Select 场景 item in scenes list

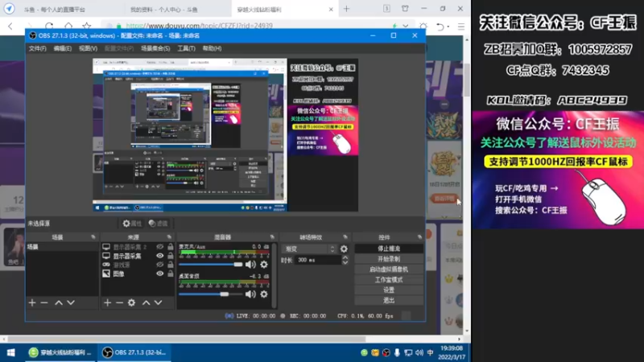(x=63, y=247)
